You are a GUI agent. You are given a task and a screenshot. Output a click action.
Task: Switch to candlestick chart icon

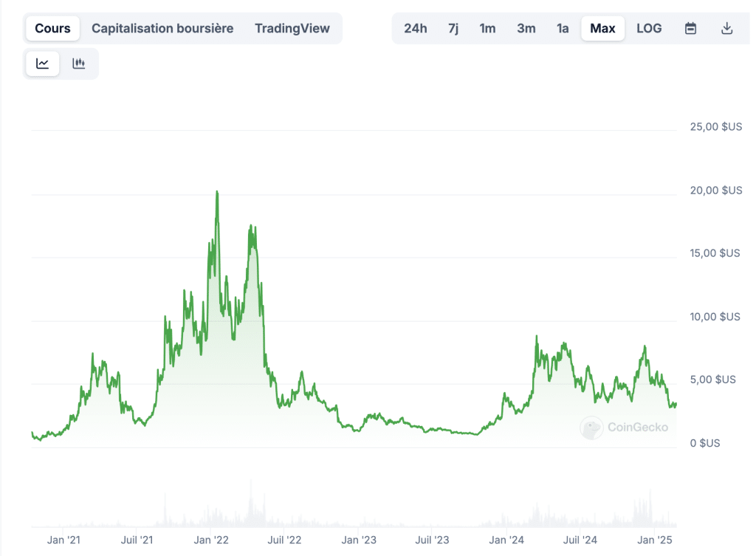click(x=78, y=64)
